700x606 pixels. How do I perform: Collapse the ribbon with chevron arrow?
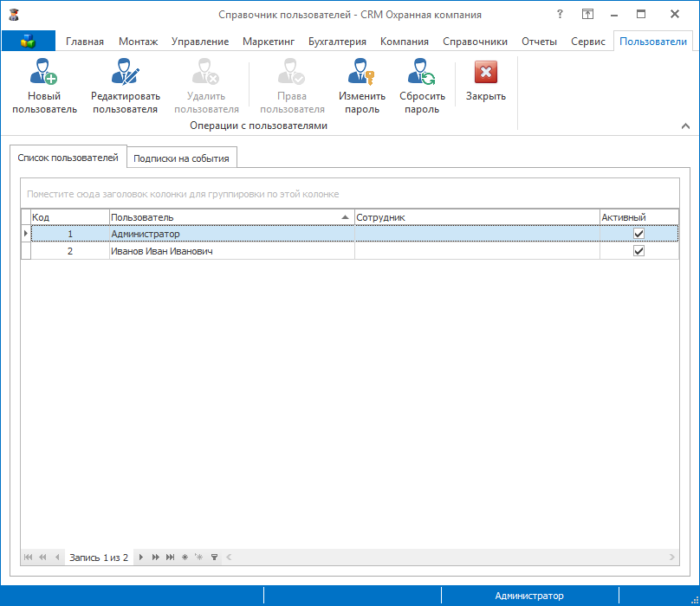click(686, 126)
